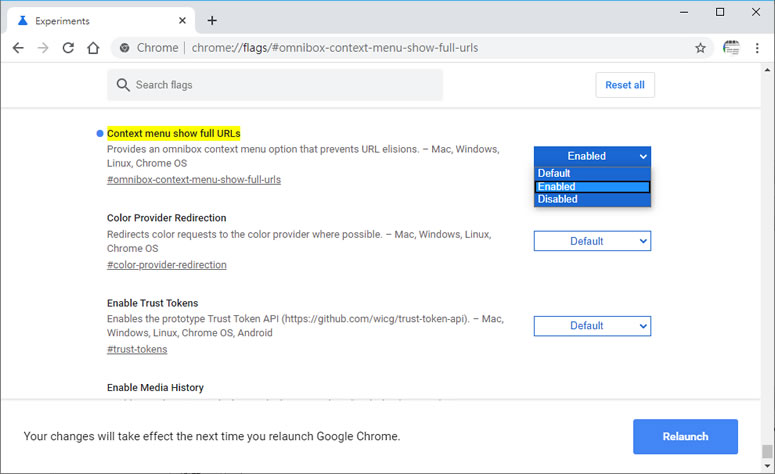Open the #omnibox-context-menu-show-full-urls link
The image size is (775, 474).
point(194,180)
